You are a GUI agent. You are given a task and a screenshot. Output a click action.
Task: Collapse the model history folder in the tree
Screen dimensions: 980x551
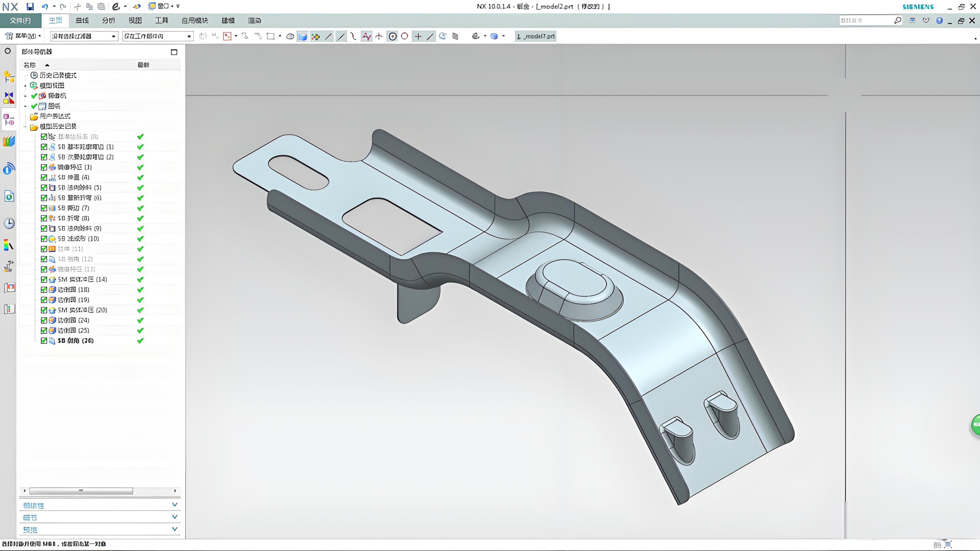click(25, 127)
